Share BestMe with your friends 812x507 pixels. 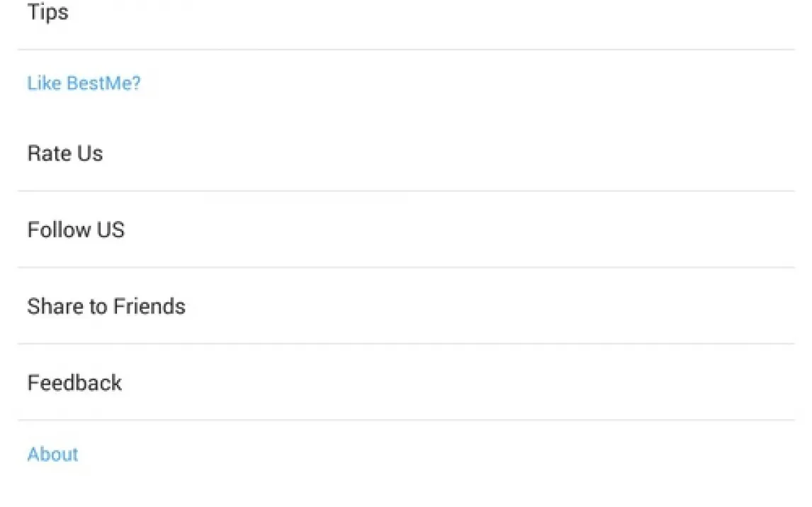pos(106,307)
